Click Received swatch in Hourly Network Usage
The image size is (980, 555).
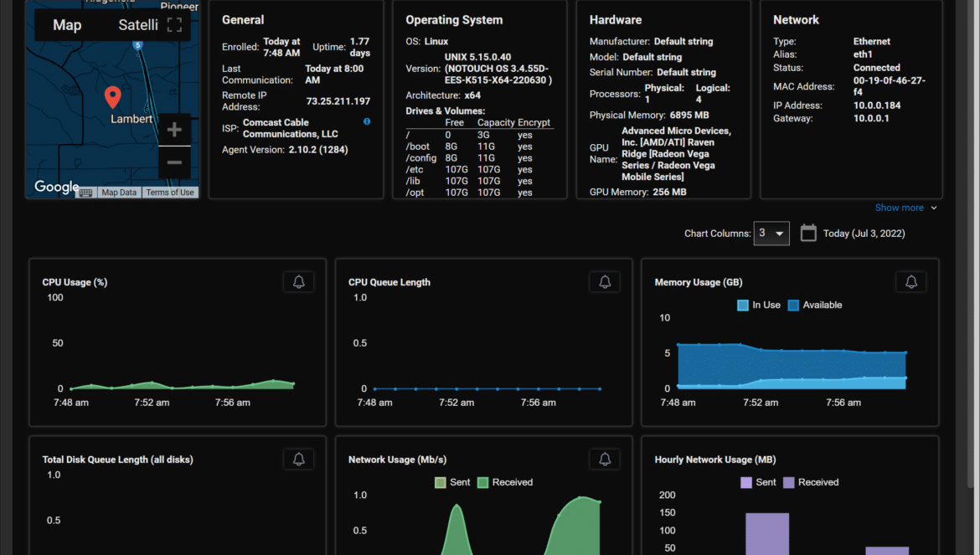coord(789,482)
